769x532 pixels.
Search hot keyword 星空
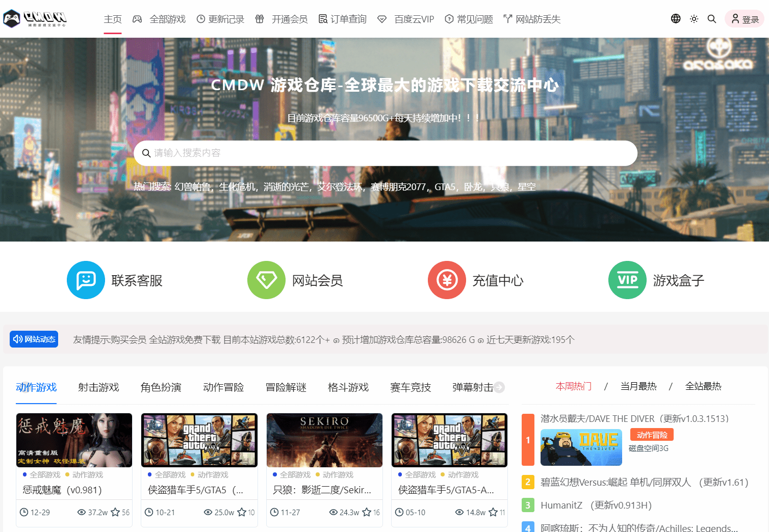[527, 187]
